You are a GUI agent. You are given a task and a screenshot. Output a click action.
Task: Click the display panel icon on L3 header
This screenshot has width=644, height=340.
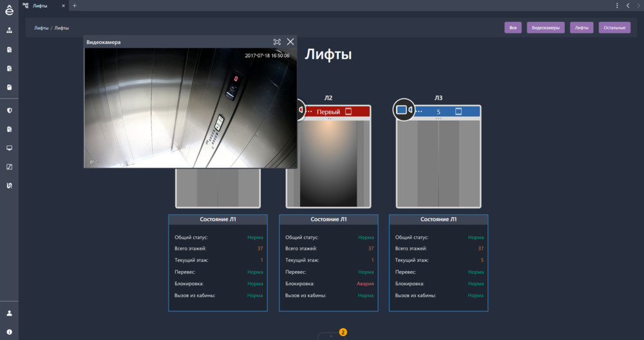point(459,111)
